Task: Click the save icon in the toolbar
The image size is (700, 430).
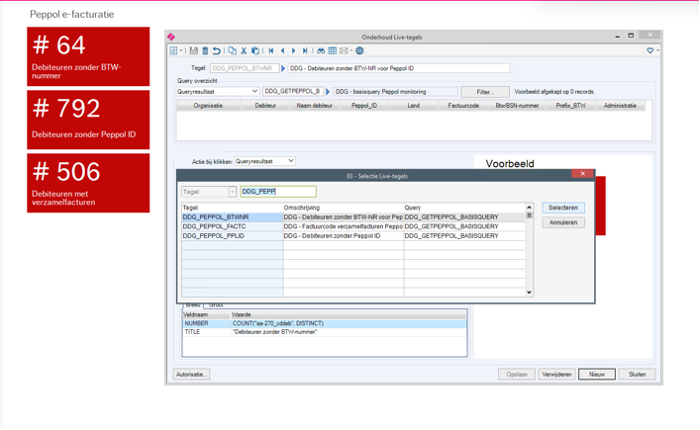Action: [x=195, y=50]
